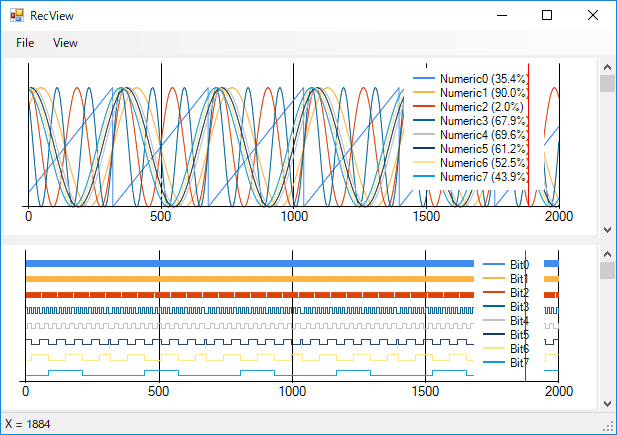Click the RecView application icon in title bar
This screenshot has width=617, height=435.
(x=16, y=16)
